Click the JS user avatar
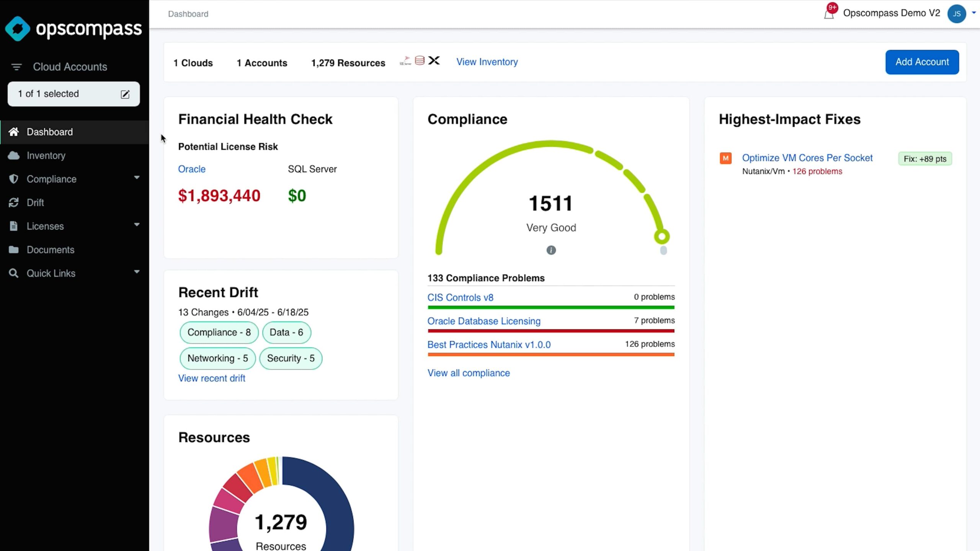Image resolution: width=980 pixels, height=551 pixels. (x=957, y=14)
